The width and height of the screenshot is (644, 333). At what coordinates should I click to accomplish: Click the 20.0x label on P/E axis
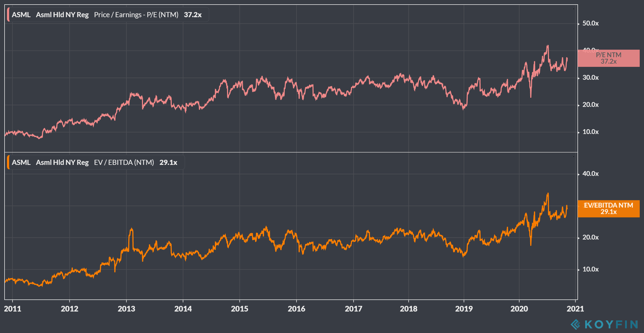click(x=590, y=105)
